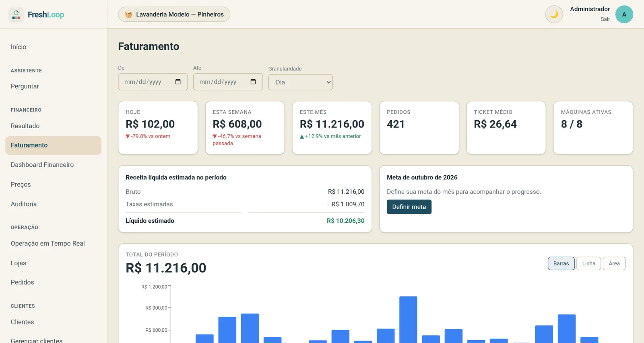Select Faturamento in the sidebar
The width and height of the screenshot is (644, 343).
(x=54, y=146)
